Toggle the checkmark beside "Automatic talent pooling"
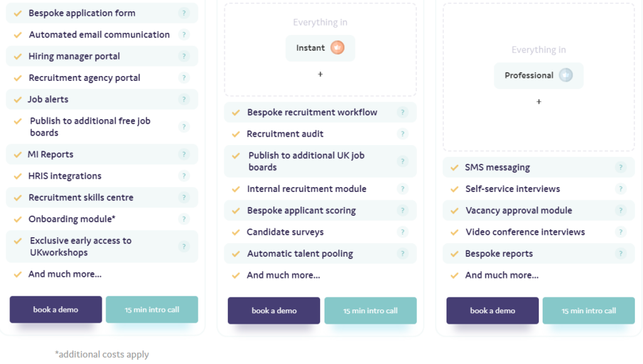 click(235, 253)
